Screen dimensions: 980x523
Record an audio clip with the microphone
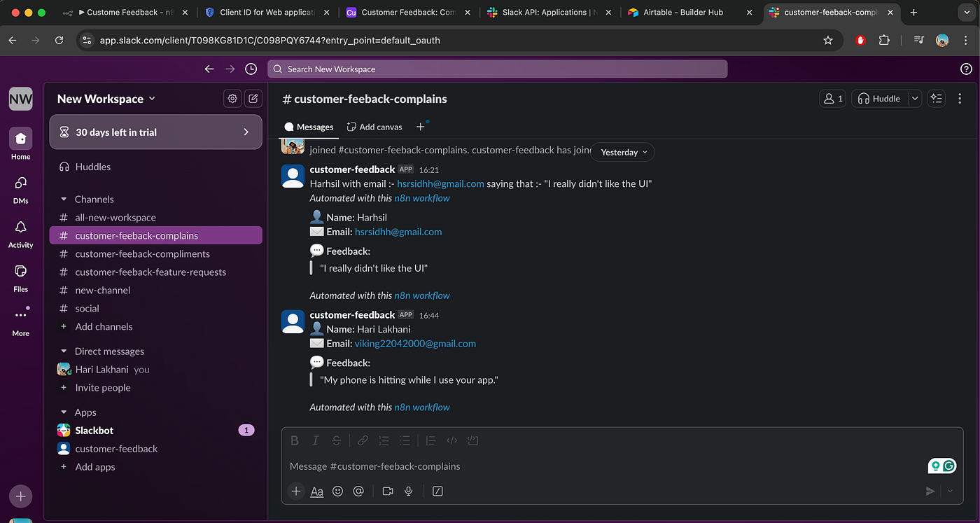pos(409,491)
